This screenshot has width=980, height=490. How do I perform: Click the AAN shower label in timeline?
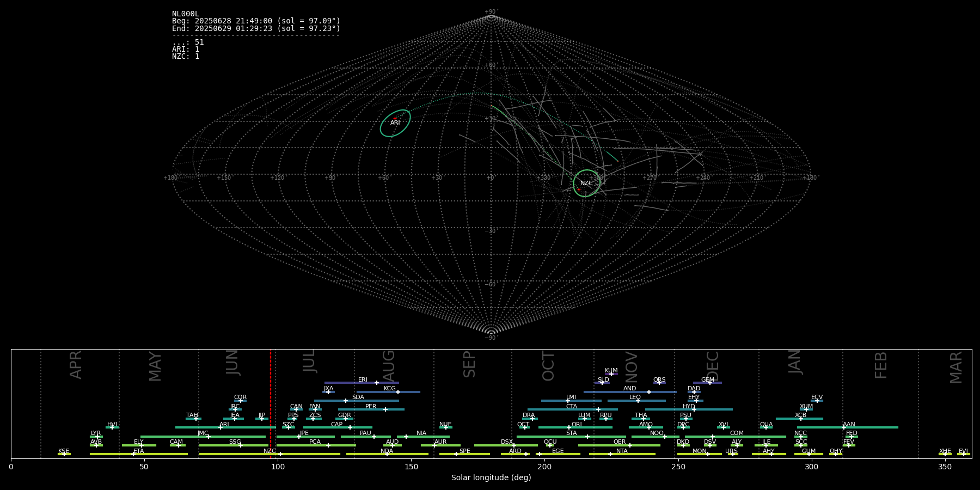pos(849,425)
